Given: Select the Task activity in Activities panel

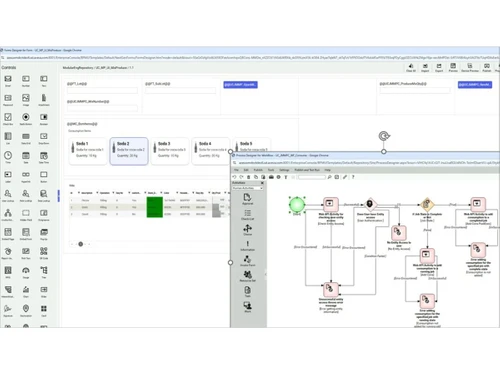Looking at the screenshot, I should pyautogui.click(x=247, y=291).
